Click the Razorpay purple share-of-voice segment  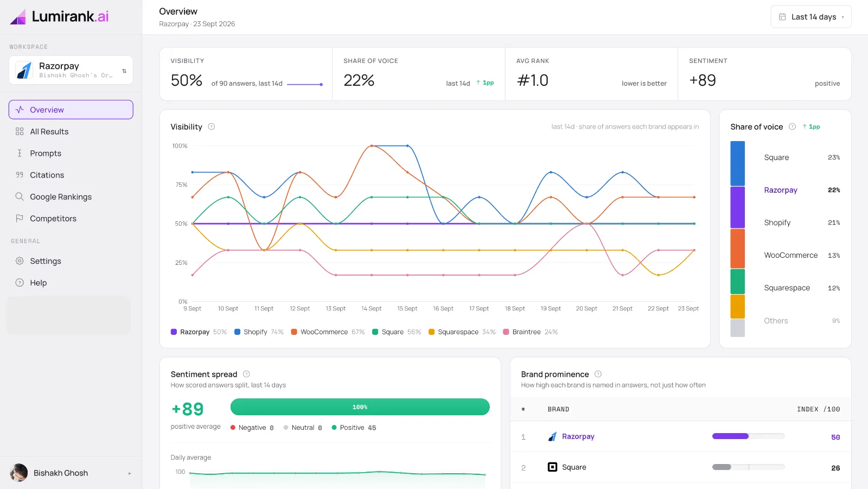[x=737, y=207]
